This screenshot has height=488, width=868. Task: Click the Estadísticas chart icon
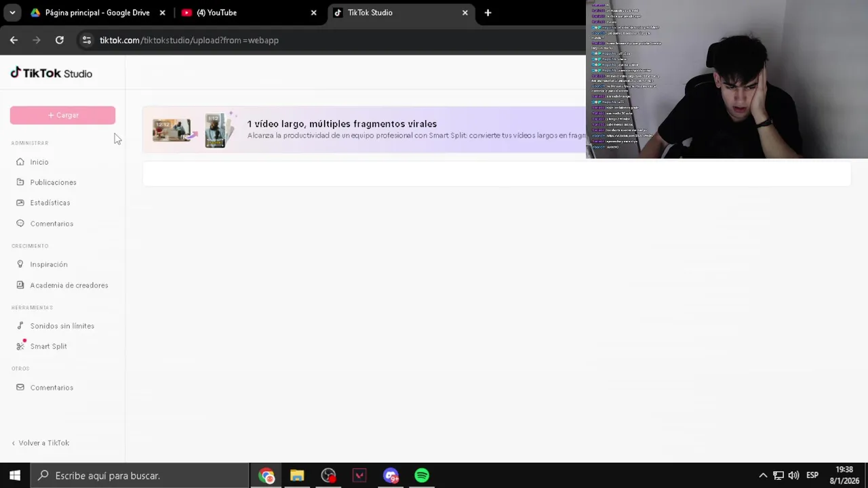click(20, 203)
